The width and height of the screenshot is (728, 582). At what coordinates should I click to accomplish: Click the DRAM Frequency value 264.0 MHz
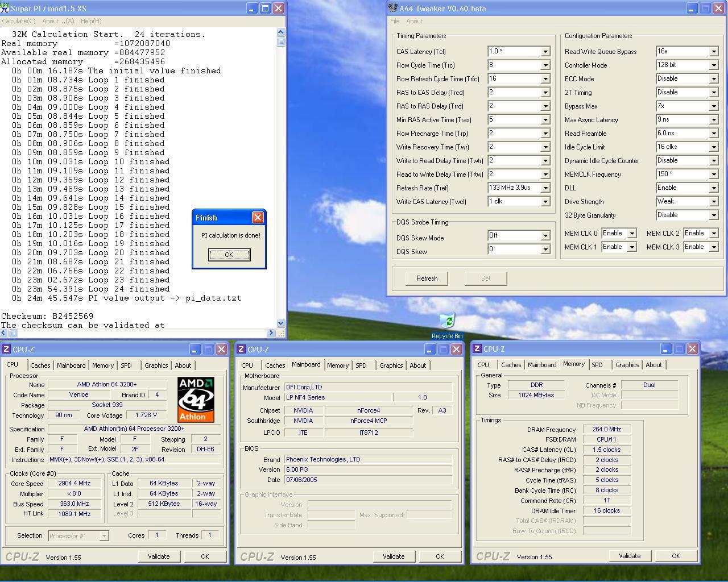(607, 429)
